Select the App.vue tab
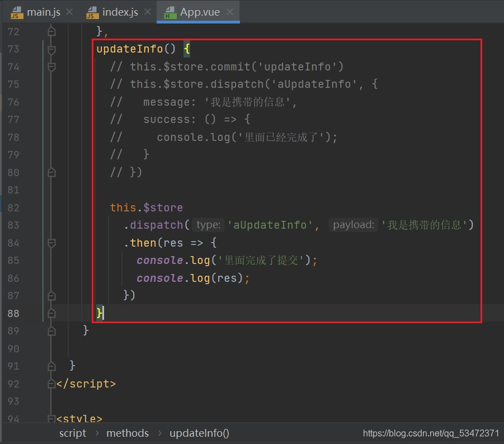Image resolution: width=504 pixels, height=444 pixels. (x=199, y=12)
